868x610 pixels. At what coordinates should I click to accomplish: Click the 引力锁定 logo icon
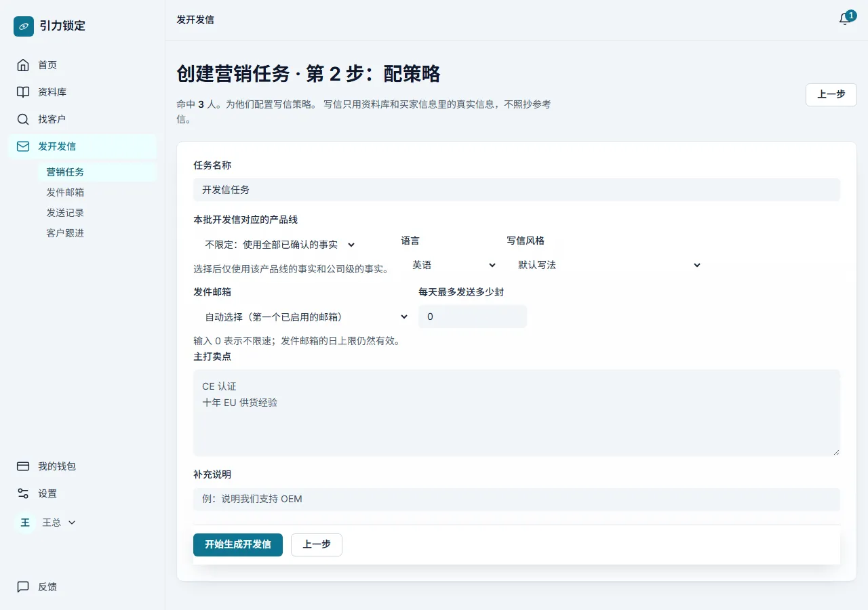(24, 26)
